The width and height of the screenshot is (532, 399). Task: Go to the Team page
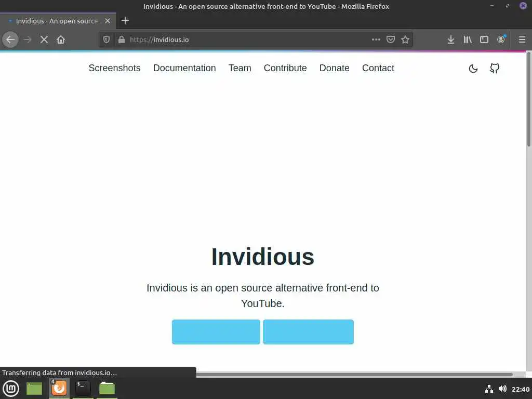click(x=240, y=68)
